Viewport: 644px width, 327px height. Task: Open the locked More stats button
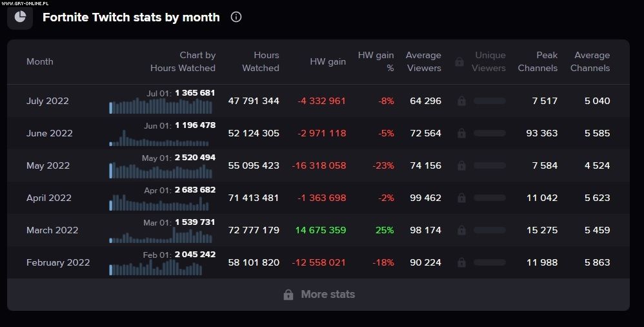pos(319,295)
